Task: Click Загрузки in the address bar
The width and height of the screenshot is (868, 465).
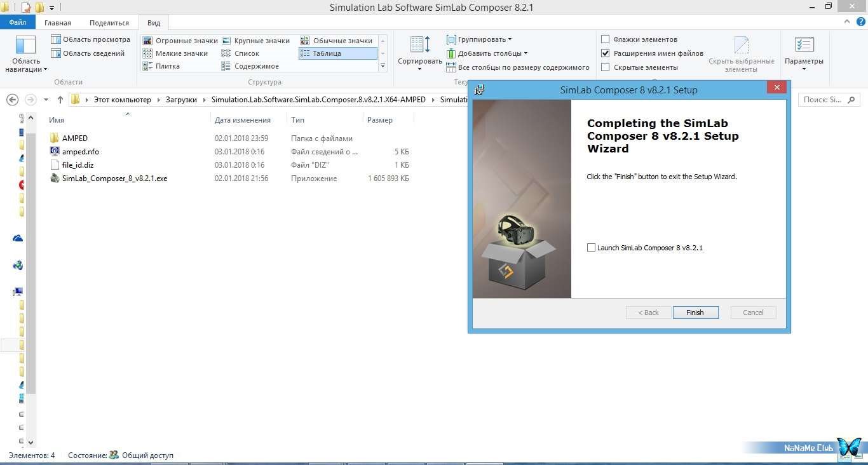Action: tap(182, 100)
